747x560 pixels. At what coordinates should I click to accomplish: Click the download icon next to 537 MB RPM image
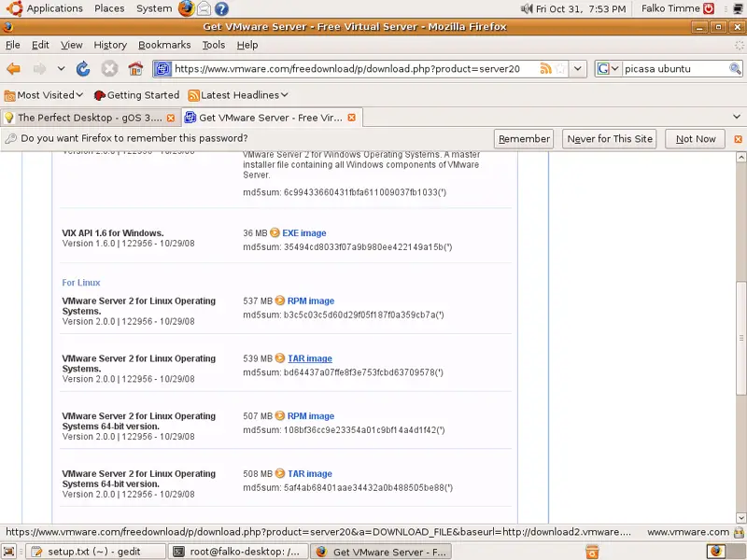click(280, 301)
